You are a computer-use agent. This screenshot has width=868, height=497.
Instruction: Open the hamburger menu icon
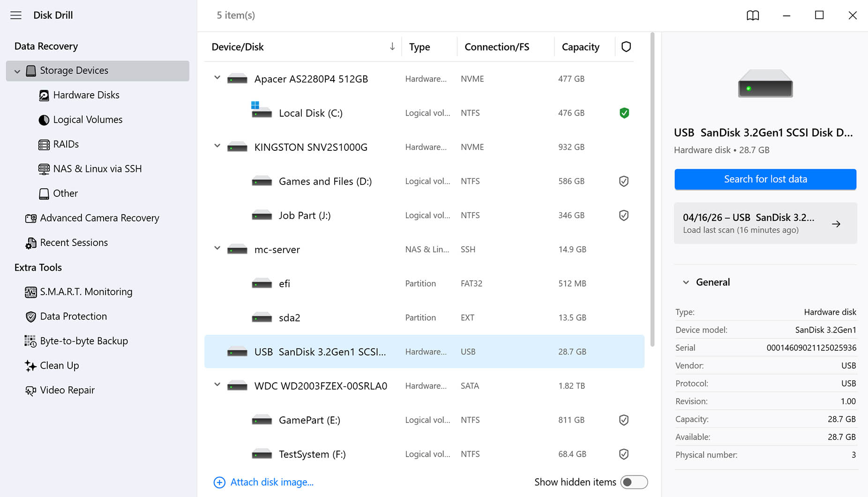[x=16, y=15]
